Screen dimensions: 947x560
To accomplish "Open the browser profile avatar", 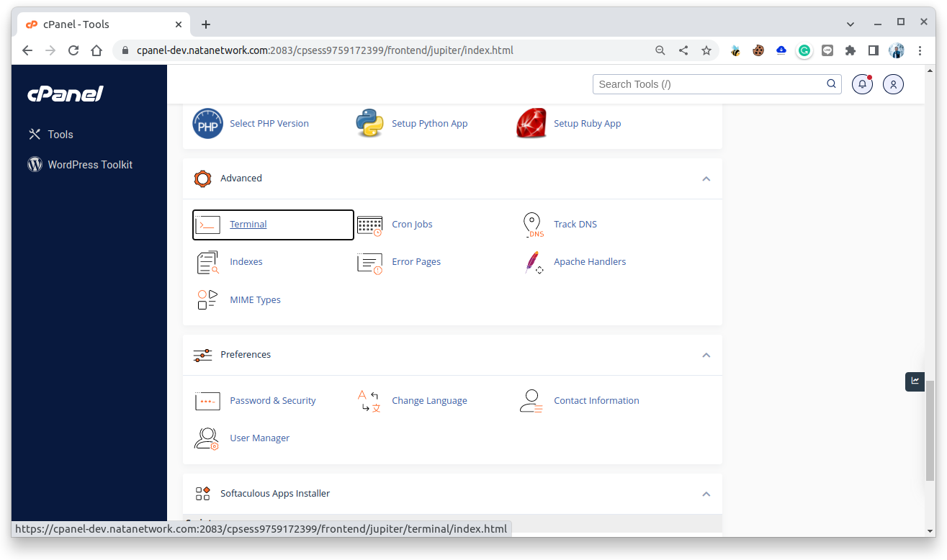I will click(897, 50).
